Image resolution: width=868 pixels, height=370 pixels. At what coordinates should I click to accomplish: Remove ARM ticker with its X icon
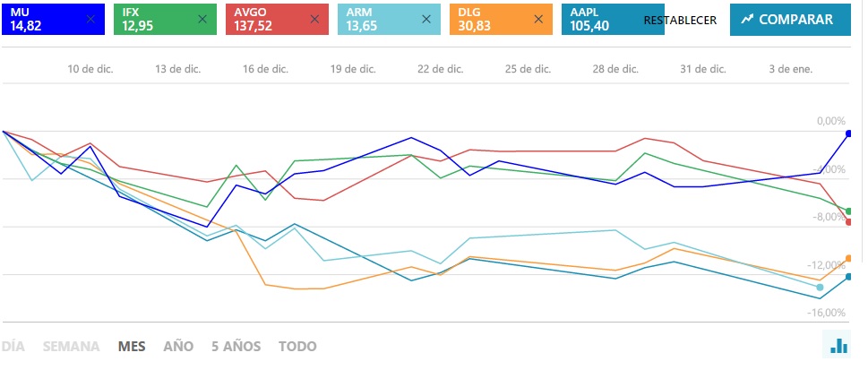click(x=426, y=20)
